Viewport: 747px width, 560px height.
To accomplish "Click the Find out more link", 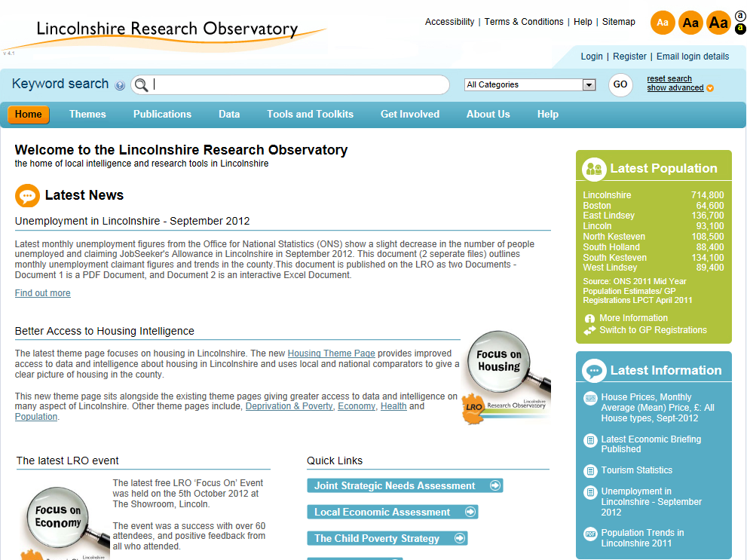I will (x=42, y=293).
